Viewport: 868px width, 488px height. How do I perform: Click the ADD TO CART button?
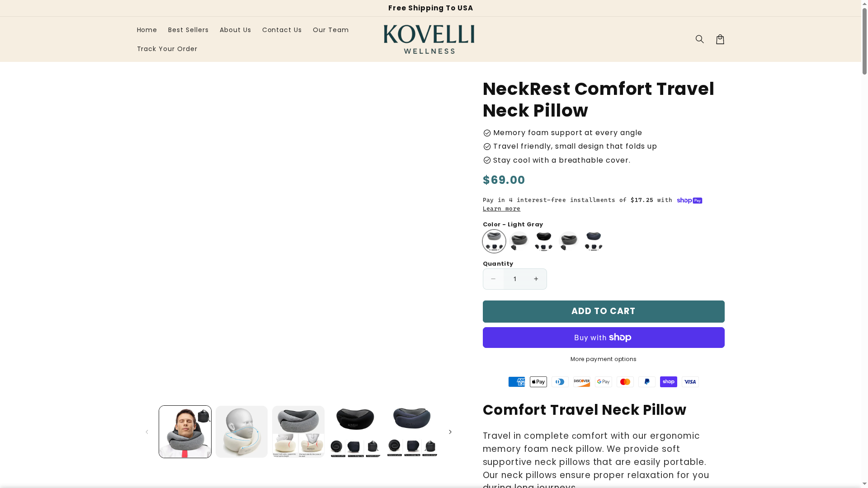point(603,311)
